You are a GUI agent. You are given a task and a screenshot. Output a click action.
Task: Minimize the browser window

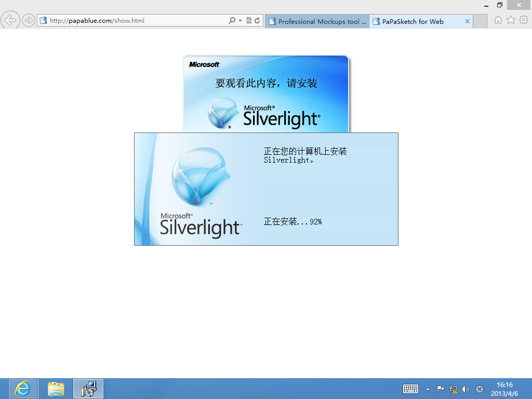tap(486, 5)
